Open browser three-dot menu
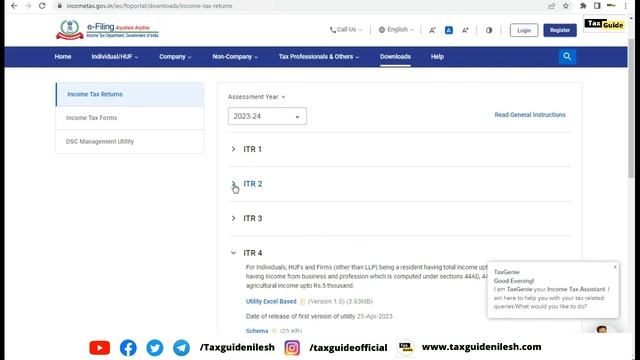 tap(625, 6)
